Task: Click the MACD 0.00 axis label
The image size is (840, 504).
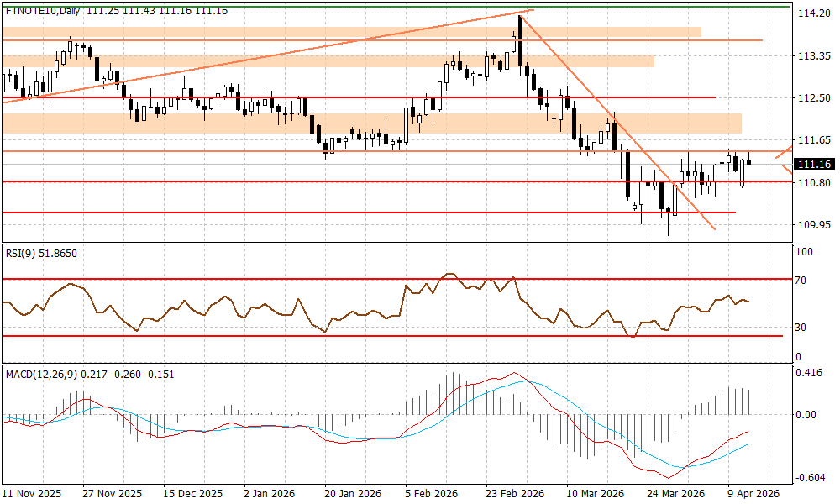Action: [808, 415]
